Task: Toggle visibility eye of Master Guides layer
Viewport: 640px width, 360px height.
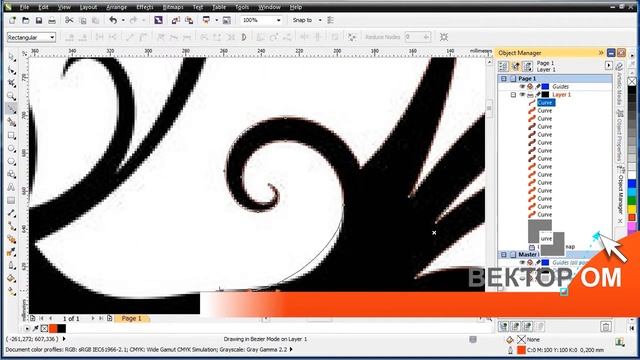Action: click(522, 263)
